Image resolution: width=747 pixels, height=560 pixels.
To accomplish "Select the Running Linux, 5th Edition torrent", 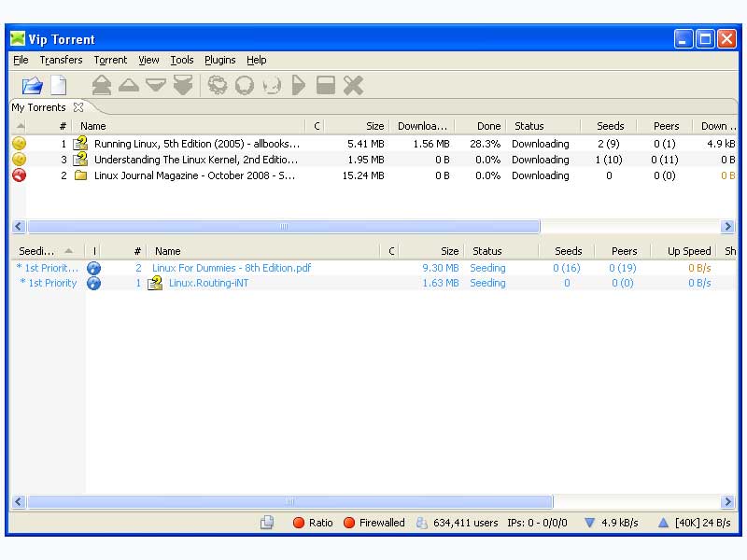I will [196, 144].
